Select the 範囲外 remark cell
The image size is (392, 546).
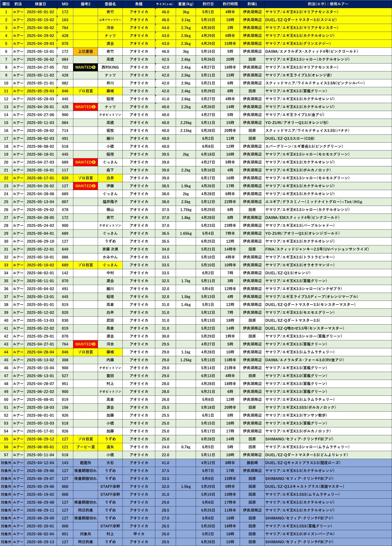[x=85, y=463]
